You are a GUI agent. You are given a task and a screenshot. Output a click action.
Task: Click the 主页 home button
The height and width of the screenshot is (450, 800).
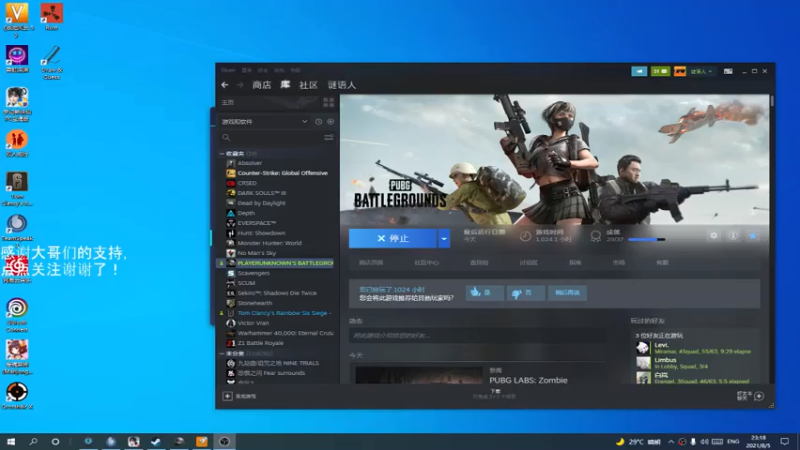pos(228,103)
